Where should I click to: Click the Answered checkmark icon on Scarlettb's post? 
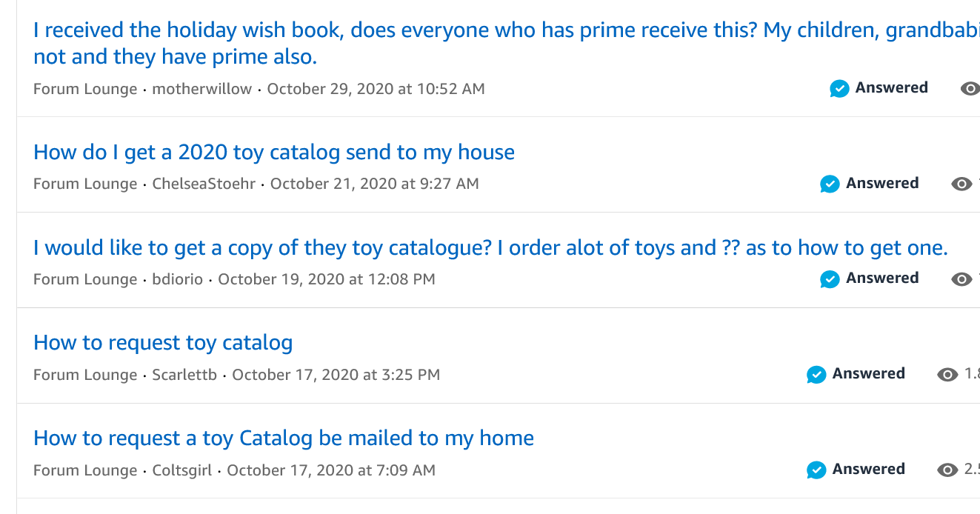(816, 375)
